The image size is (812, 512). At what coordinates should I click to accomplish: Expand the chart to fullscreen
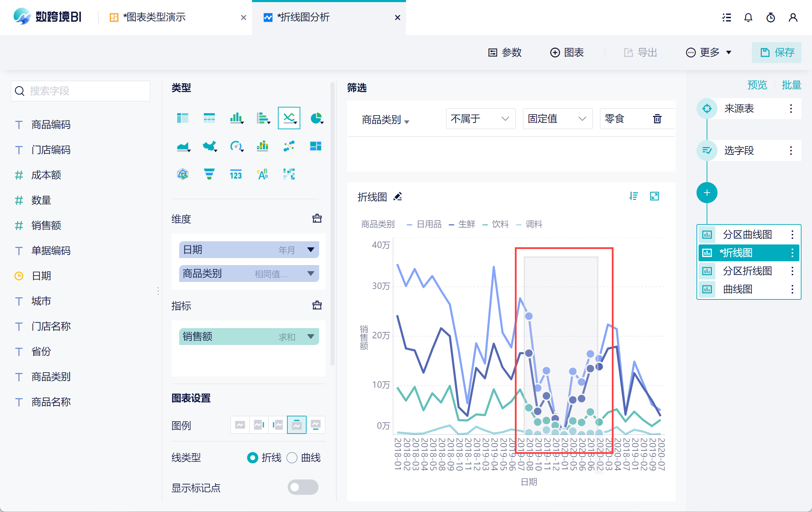click(654, 196)
